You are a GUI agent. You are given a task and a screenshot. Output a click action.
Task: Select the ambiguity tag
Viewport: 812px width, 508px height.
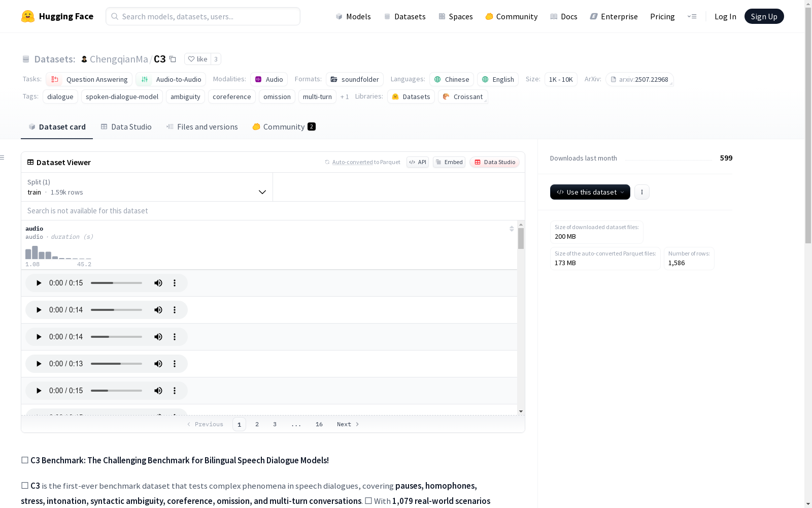185,97
